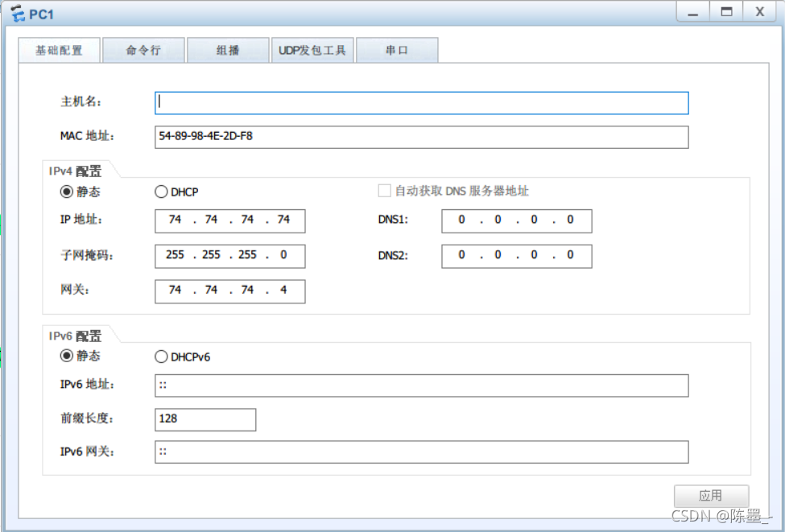Select the IPv4 DHCP radio button
This screenshot has height=532, width=785.
pos(161,192)
